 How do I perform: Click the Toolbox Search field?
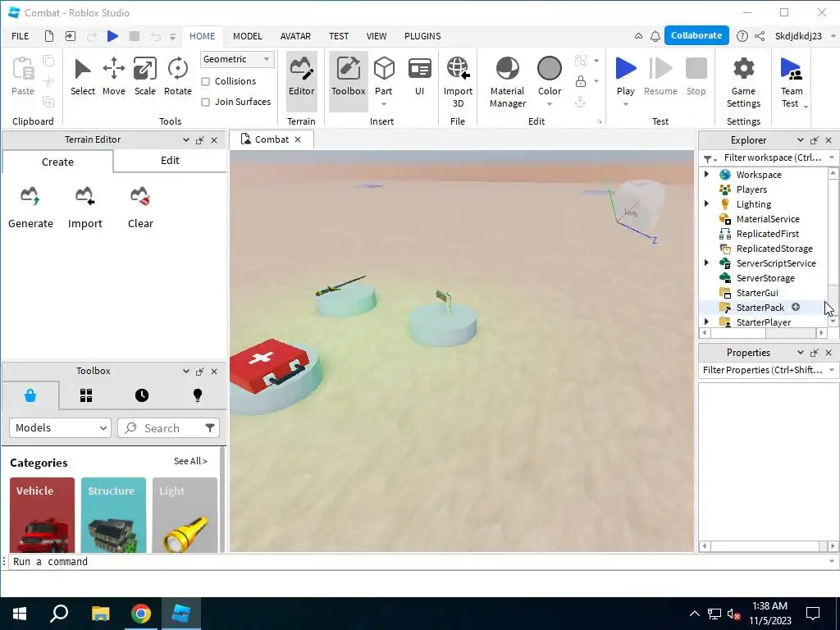[162, 428]
